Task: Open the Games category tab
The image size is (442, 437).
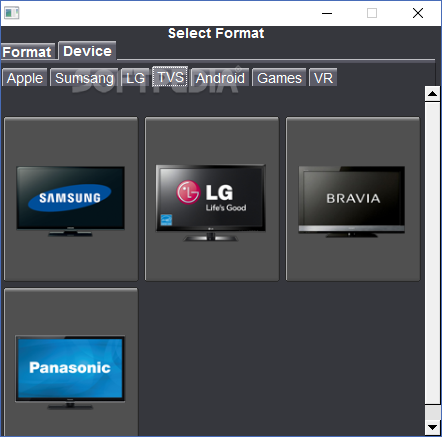Action: point(279,78)
